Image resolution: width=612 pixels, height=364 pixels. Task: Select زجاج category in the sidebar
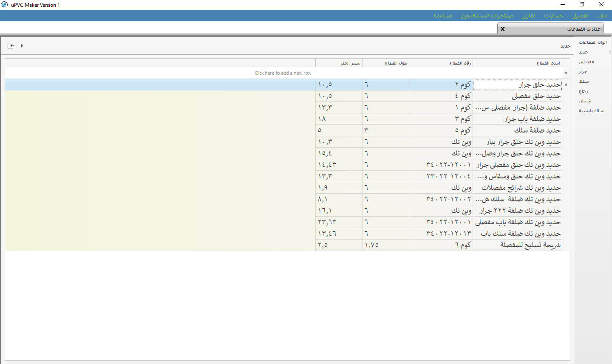coord(583,91)
